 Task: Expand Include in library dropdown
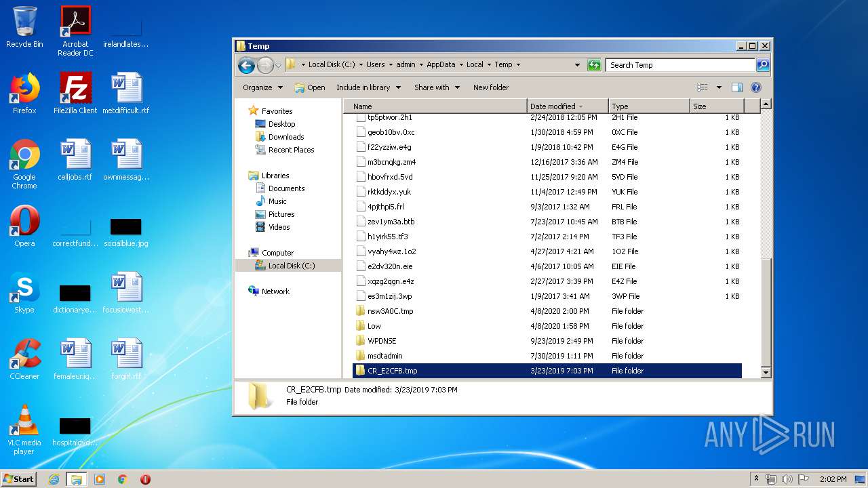(368, 87)
